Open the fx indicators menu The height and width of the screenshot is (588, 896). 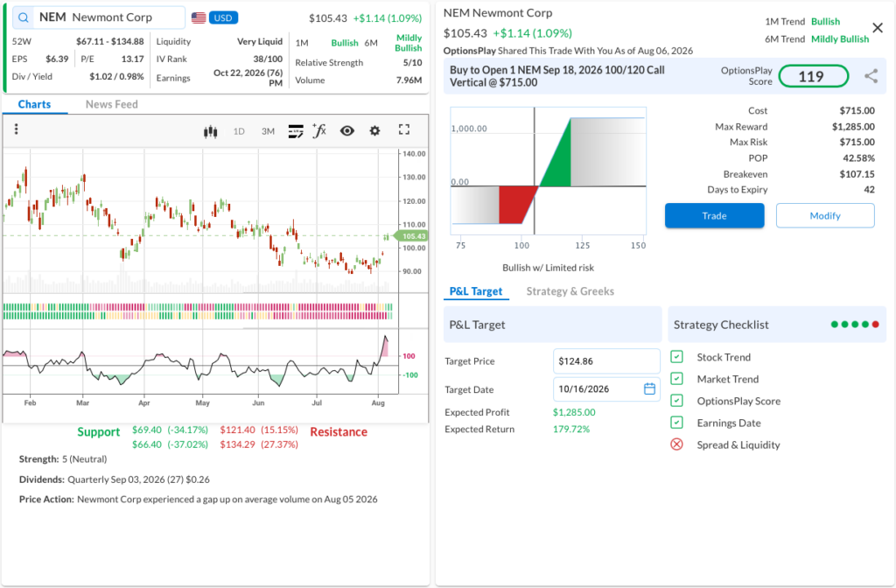coord(319,131)
